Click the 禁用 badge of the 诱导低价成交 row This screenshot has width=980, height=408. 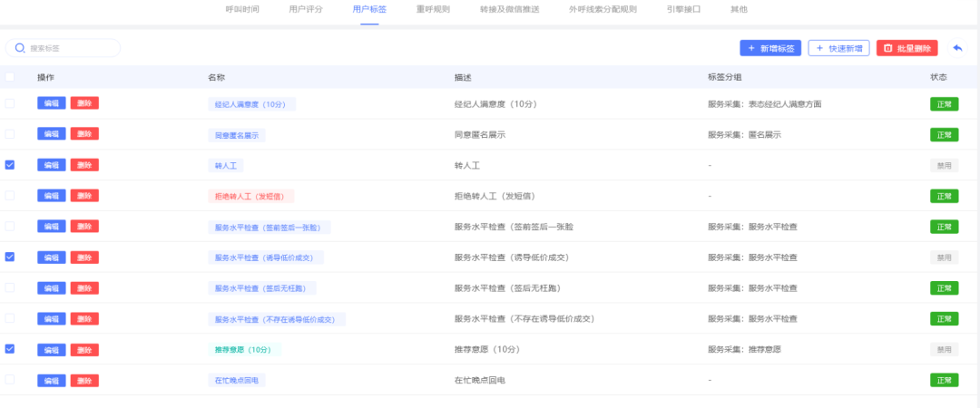pos(945,257)
